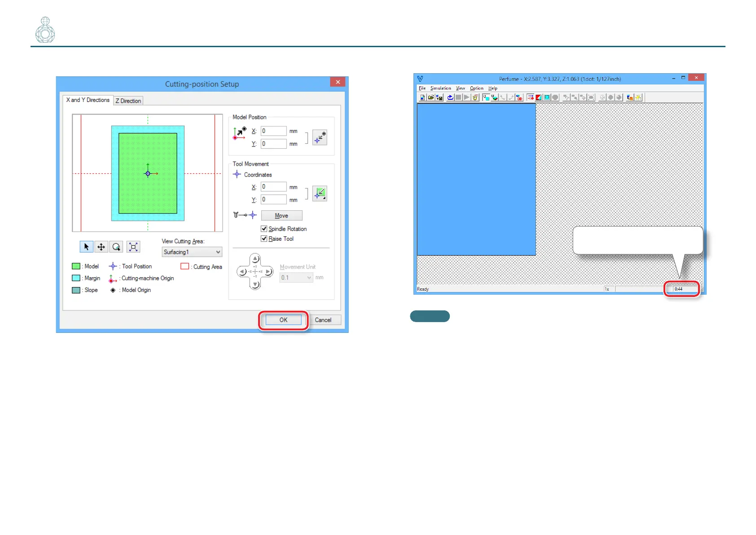Click the blue redo-cutting arrow icon
Screen dimensions: 756x535
click(450, 97)
